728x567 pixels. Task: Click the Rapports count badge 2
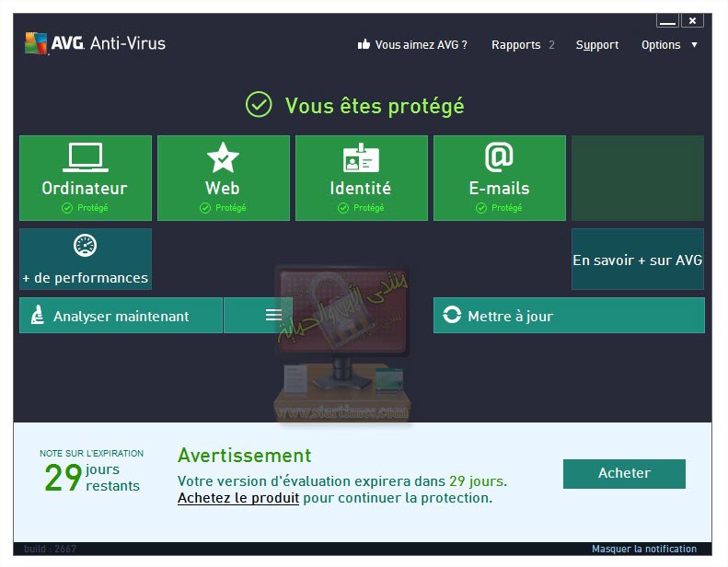point(551,45)
